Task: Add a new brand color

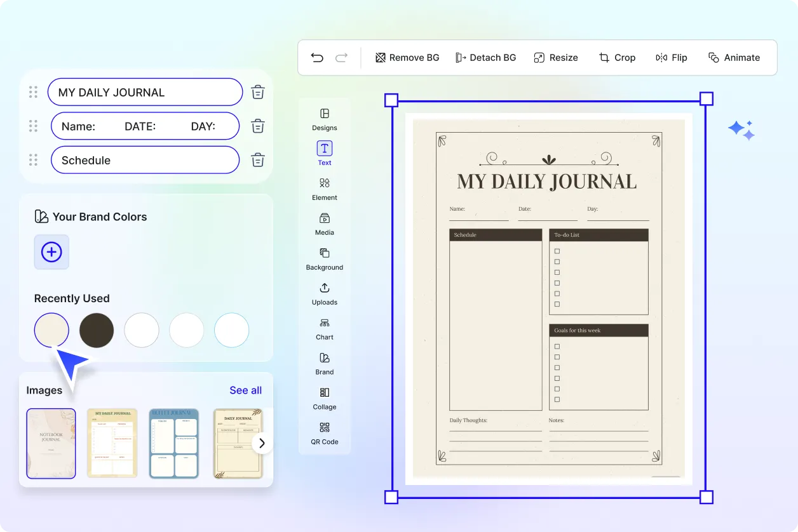Action: [51, 252]
